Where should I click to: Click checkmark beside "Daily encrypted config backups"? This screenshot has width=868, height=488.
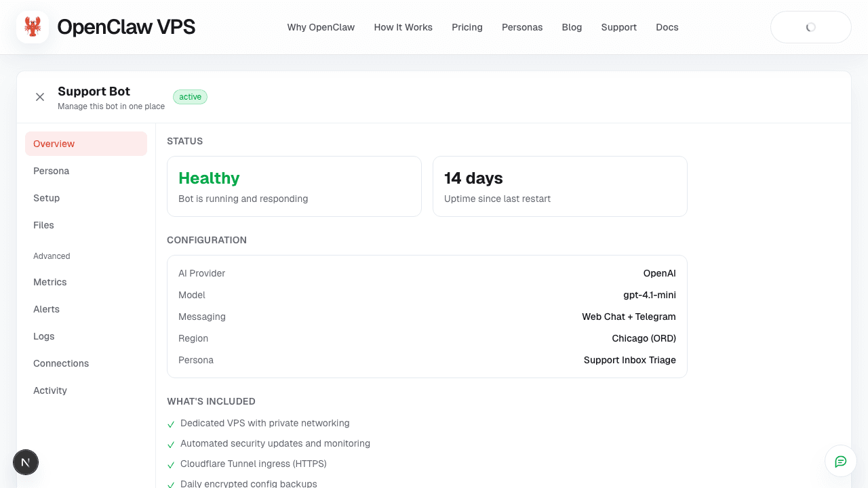(x=170, y=484)
